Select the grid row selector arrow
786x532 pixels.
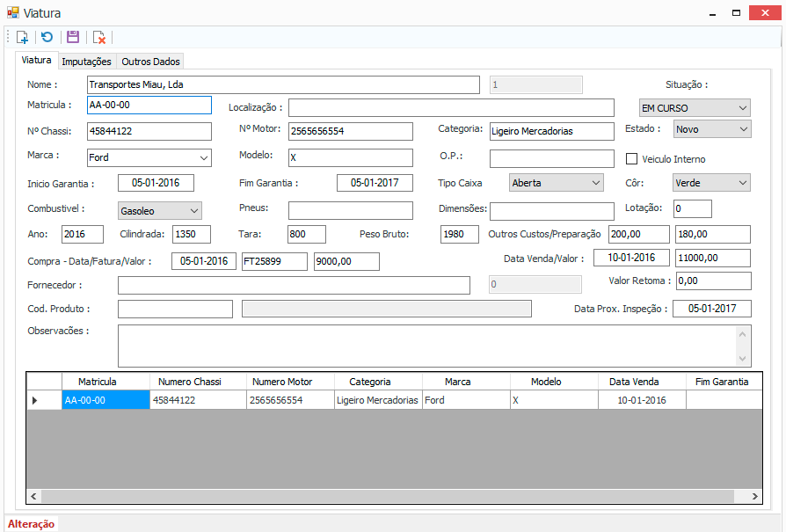pyautogui.click(x=44, y=400)
